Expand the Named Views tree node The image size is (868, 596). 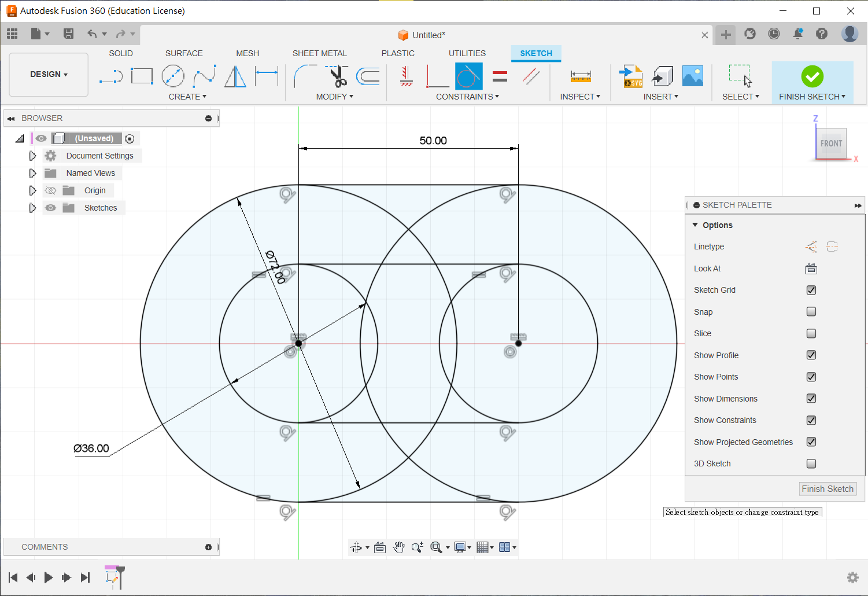click(x=32, y=173)
